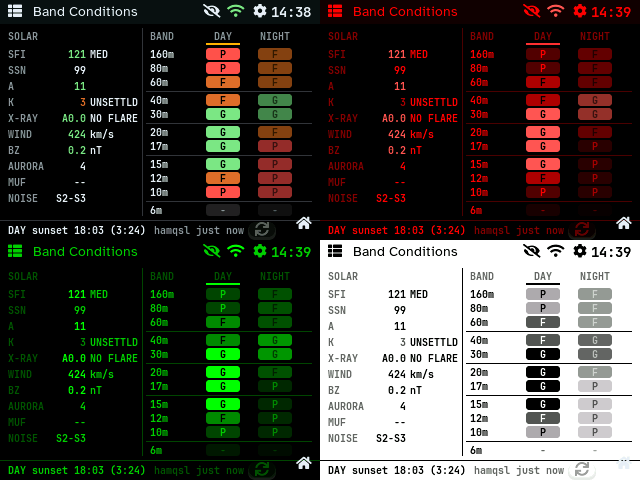Viewport: 640px width, 480px height.
Task: Click the 60m day F badge in dark-theme panel
Action: [223, 82]
